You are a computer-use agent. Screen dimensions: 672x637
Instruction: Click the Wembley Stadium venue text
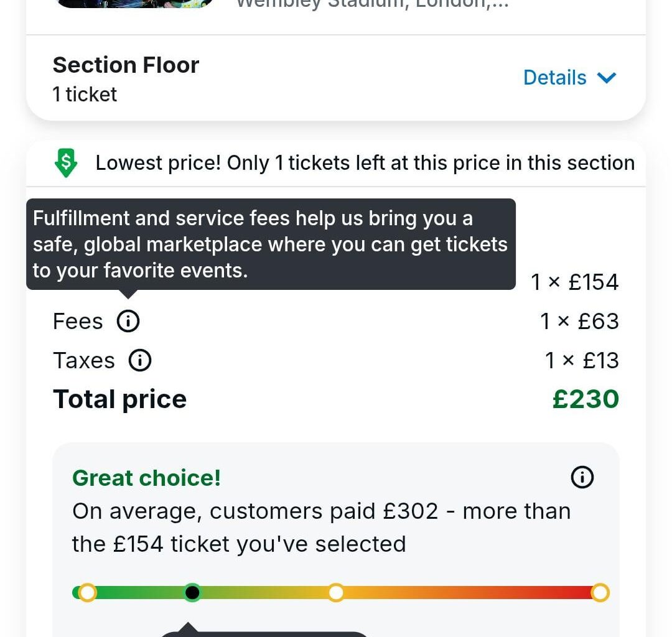pos(372,4)
